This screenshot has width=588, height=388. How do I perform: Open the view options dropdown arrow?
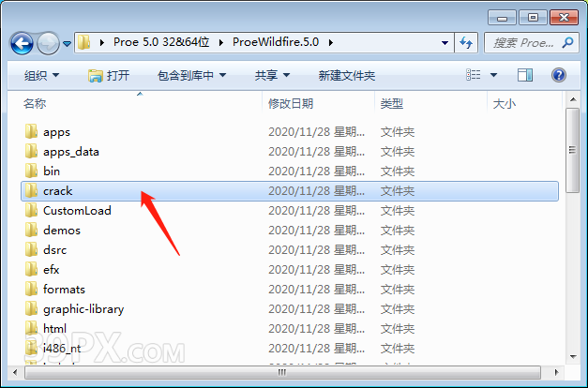494,75
